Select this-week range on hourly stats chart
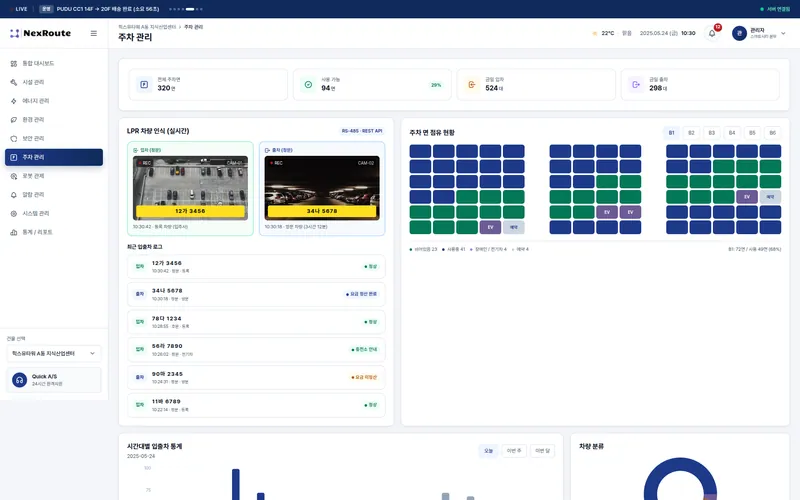 point(514,451)
